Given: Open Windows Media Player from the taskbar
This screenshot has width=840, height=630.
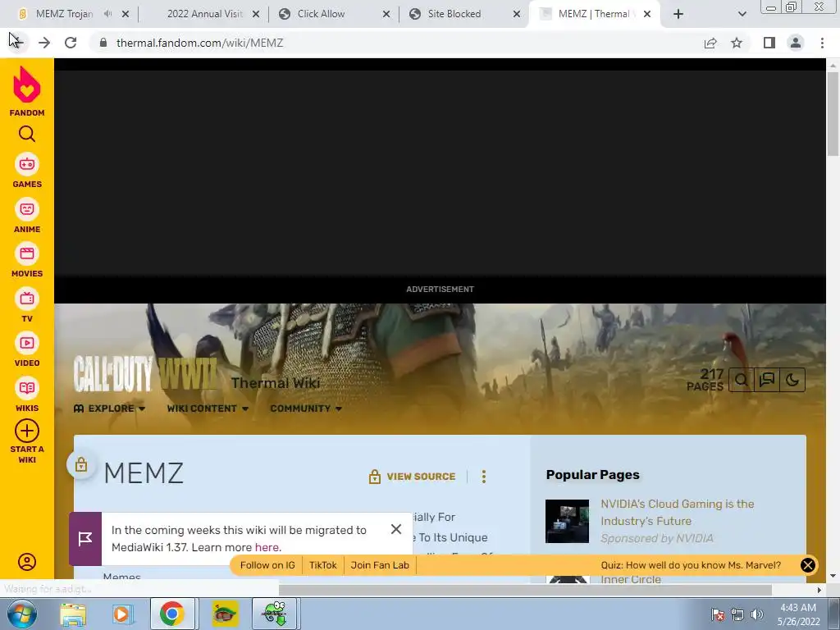Looking at the screenshot, I should pyautogui.click(x=121, y=614).
